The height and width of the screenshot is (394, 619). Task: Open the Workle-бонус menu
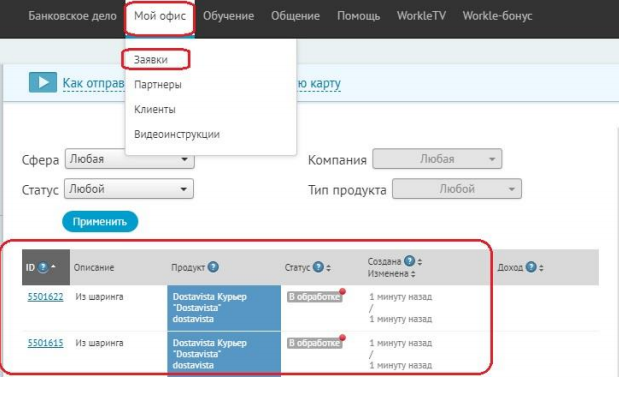pos(497,16)
